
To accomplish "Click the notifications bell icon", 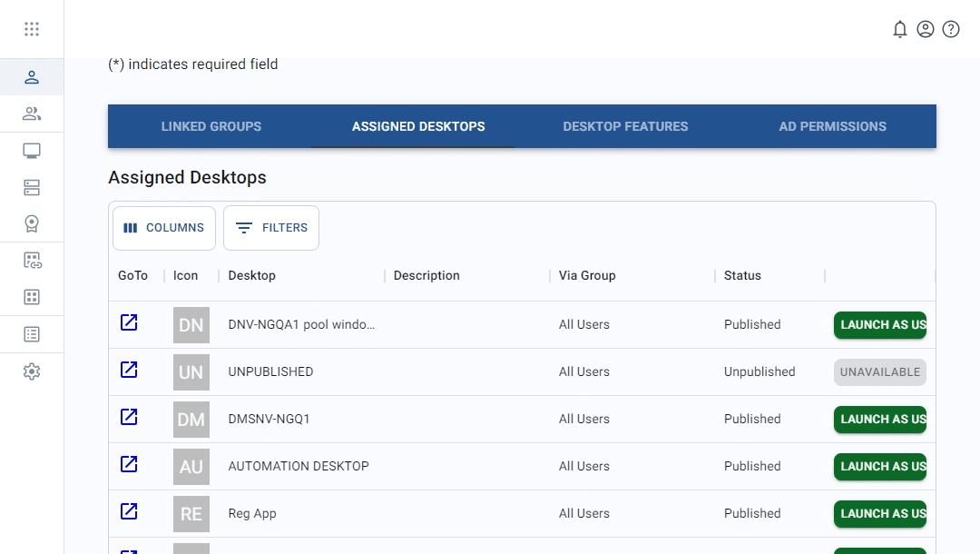I will click(899, 29).
